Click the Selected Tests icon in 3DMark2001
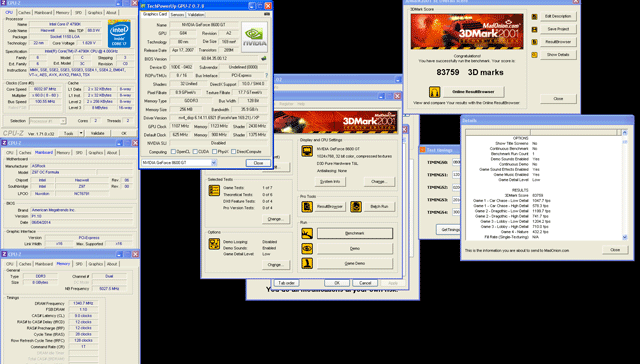The width and height of the screenshot is (640, 364). pos(214,190)
